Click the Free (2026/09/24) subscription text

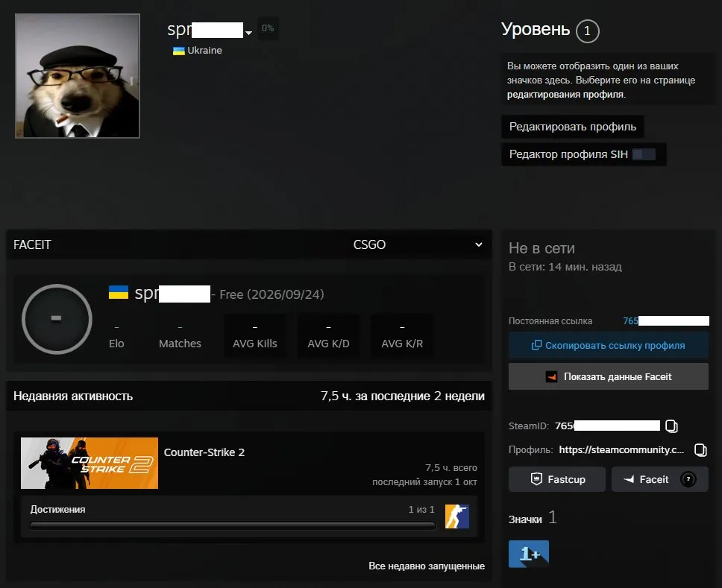point(271,294)
